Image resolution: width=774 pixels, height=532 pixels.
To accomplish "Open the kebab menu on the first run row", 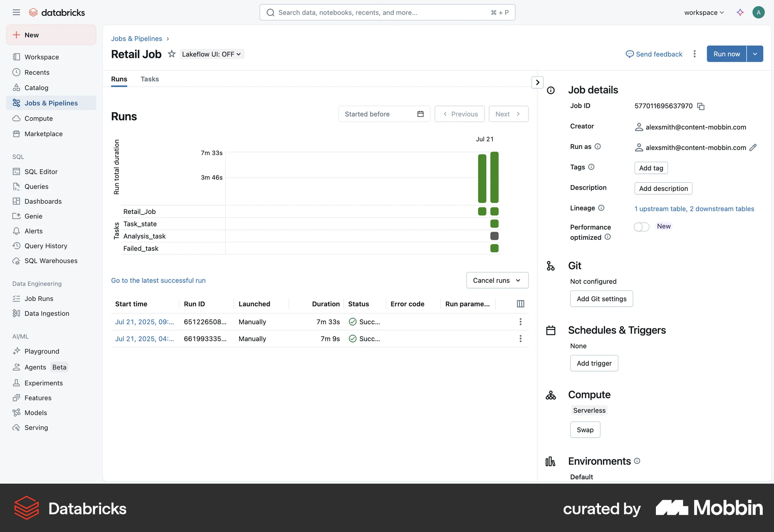I will 520,322.
